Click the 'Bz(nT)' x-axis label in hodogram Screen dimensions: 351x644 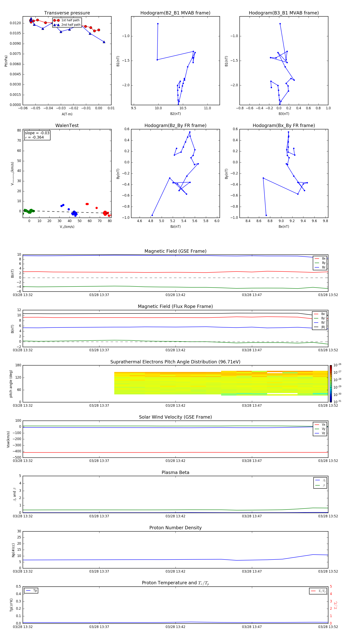tap(175, 227)
